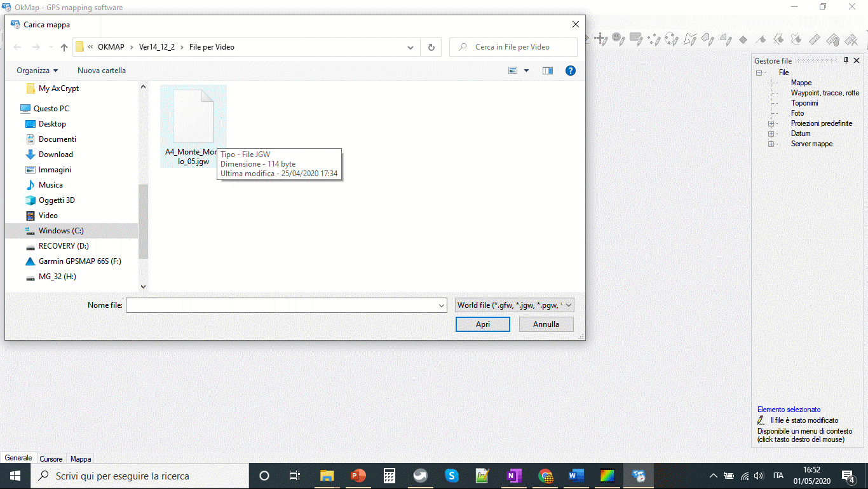Click dotted-circle-with-pencil icon in OkMap toolbar
This screenshot has width=868, height=489.
tap(672, 39)
